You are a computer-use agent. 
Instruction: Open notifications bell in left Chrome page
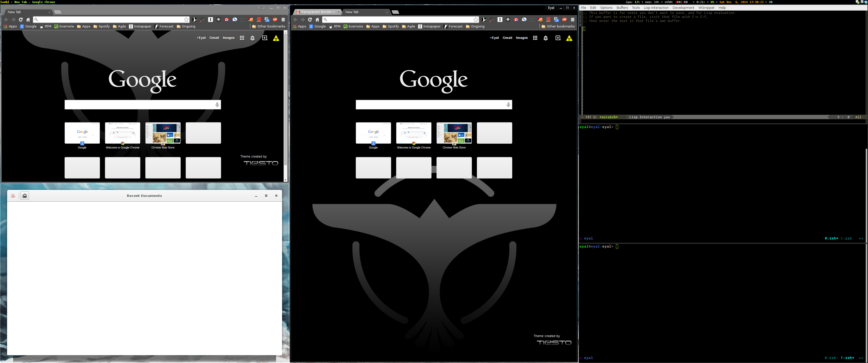(252, 38)
